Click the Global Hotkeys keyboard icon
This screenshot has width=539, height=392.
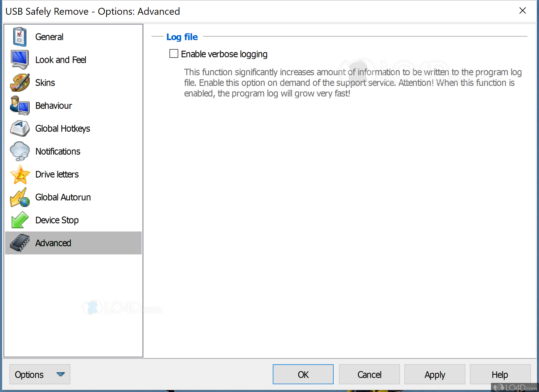(x=19, y=128)
